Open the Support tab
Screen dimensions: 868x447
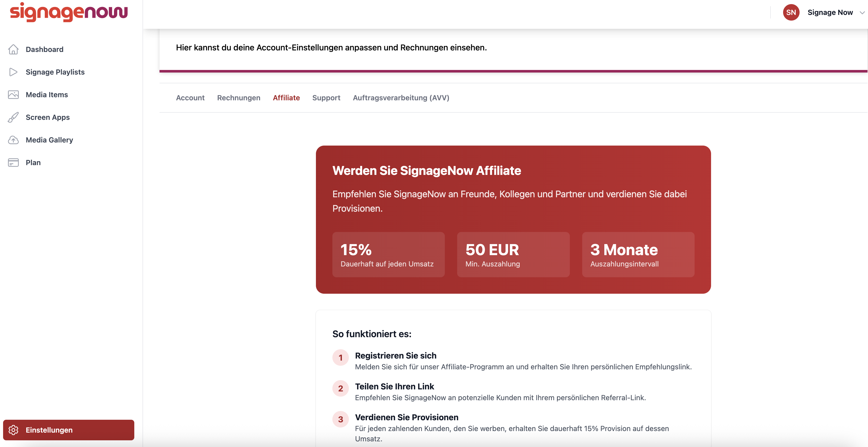coord(326,98)
